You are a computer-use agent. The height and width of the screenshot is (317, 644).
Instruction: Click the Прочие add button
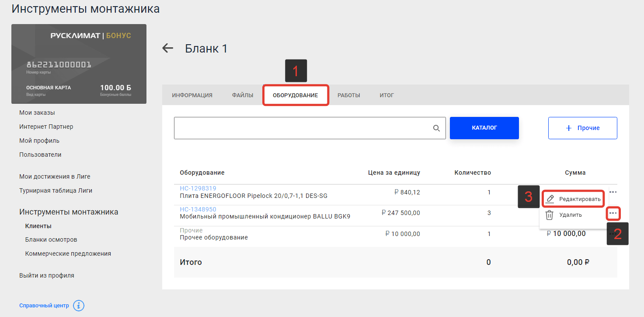point(583,128)
